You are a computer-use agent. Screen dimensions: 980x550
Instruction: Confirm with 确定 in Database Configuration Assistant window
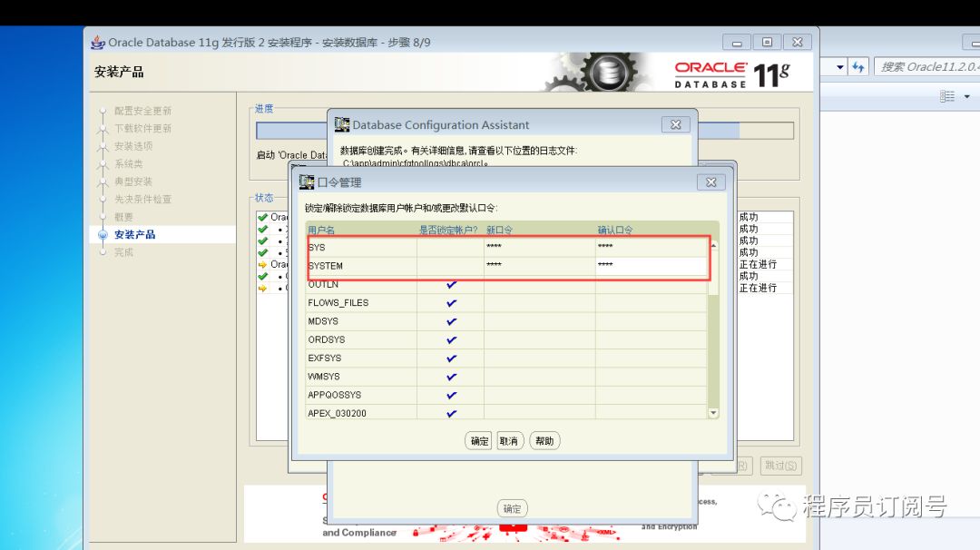coord(513,509)
